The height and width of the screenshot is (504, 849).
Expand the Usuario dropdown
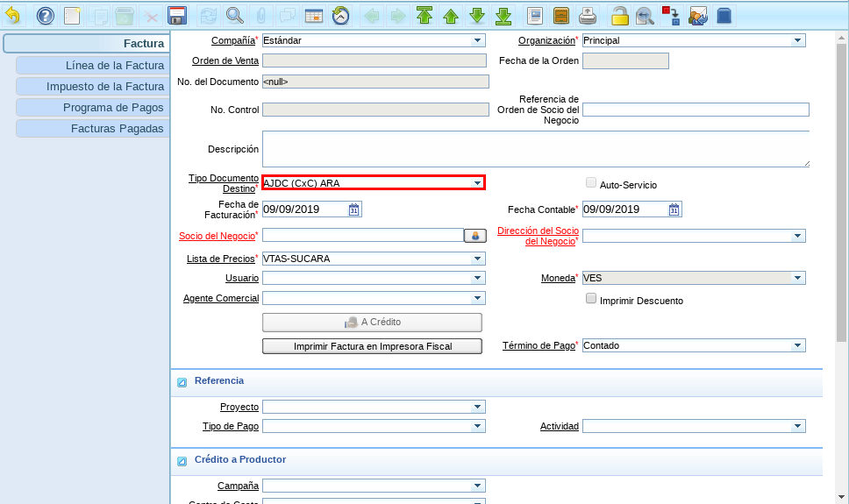pyautogui.click(x=477, y=278)
